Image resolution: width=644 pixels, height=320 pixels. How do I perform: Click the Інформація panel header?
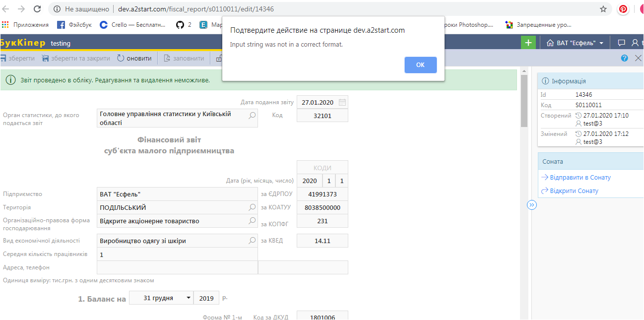pos(590,81)
